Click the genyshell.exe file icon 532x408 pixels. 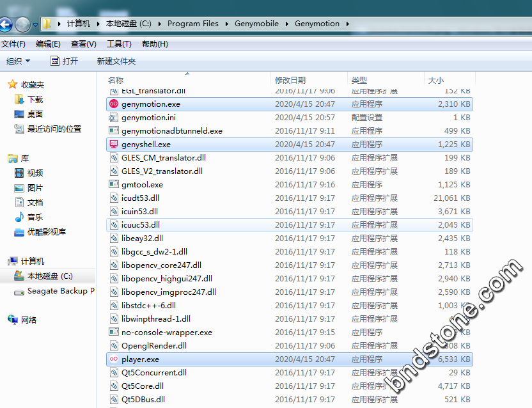(114, 145)
